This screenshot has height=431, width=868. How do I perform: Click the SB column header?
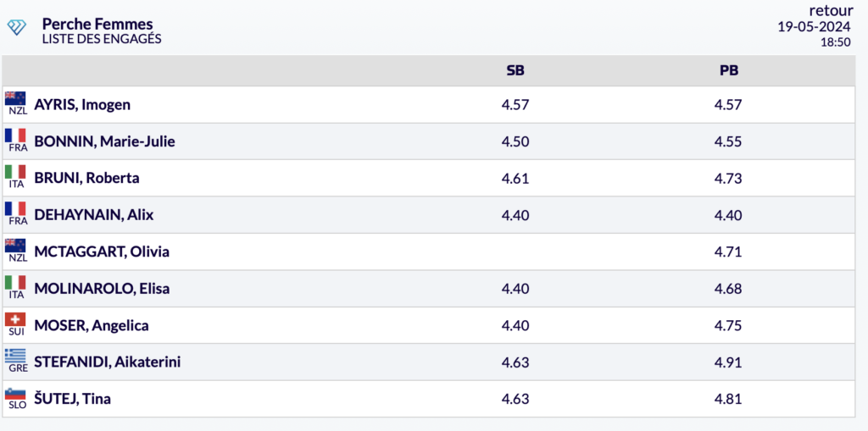tap(515, 70)
